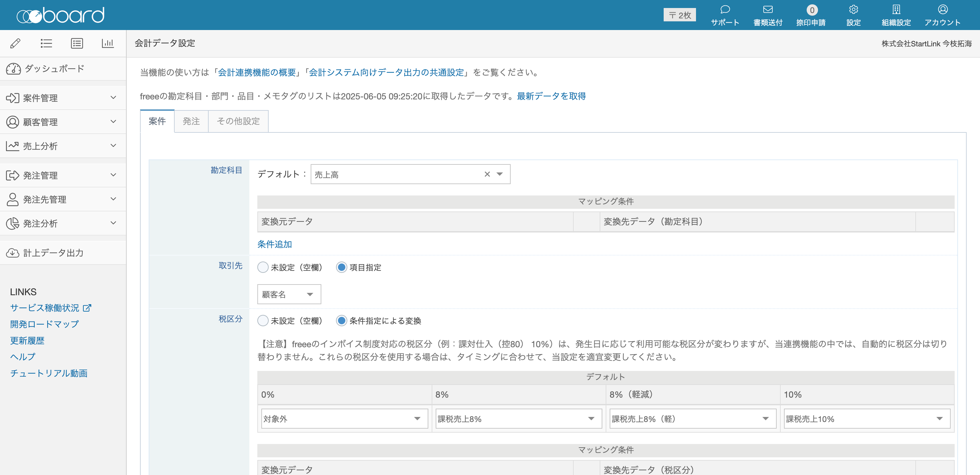Click the 案件管理 arrow-in-box icon

click(x=13, y=98)
